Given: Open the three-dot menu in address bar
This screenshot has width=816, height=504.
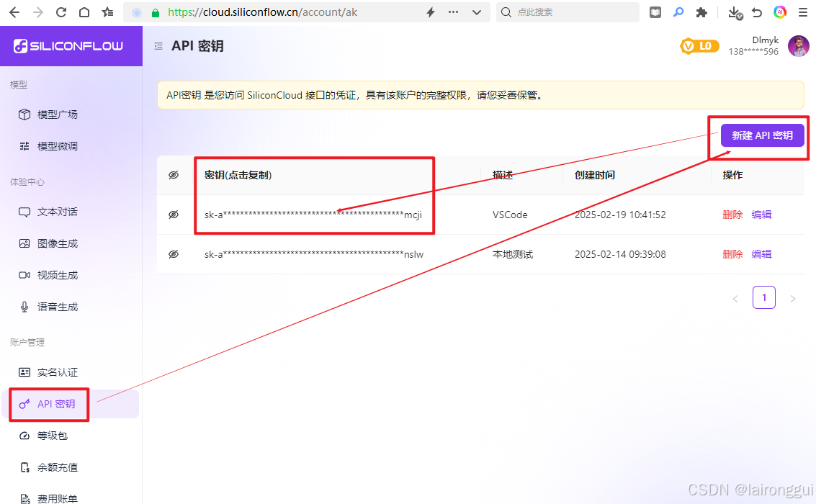Looking at the screenshot, I should pos(453,12).
